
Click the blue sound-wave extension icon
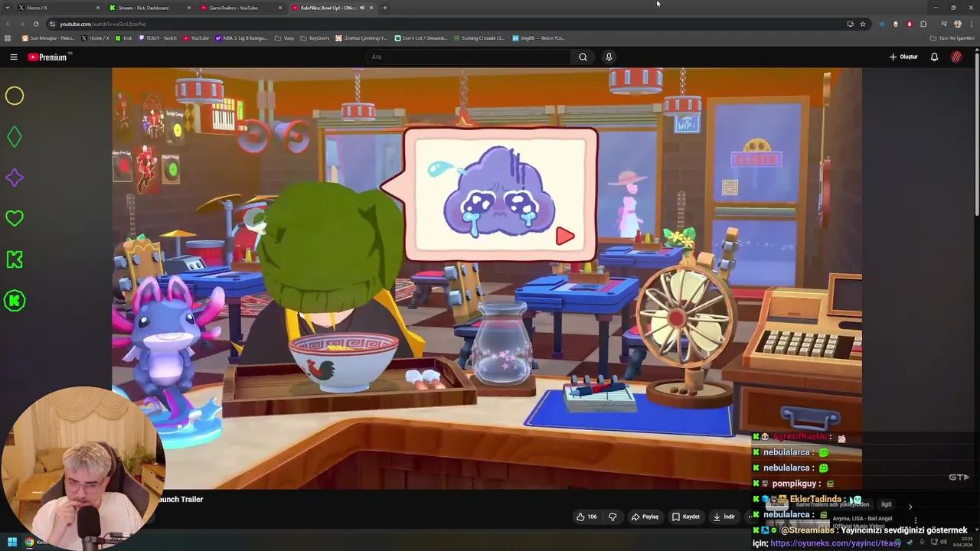point(881,24)
